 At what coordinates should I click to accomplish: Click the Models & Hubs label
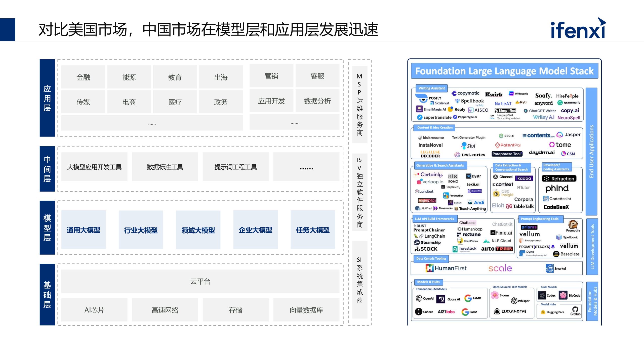[x=428, y=282]
